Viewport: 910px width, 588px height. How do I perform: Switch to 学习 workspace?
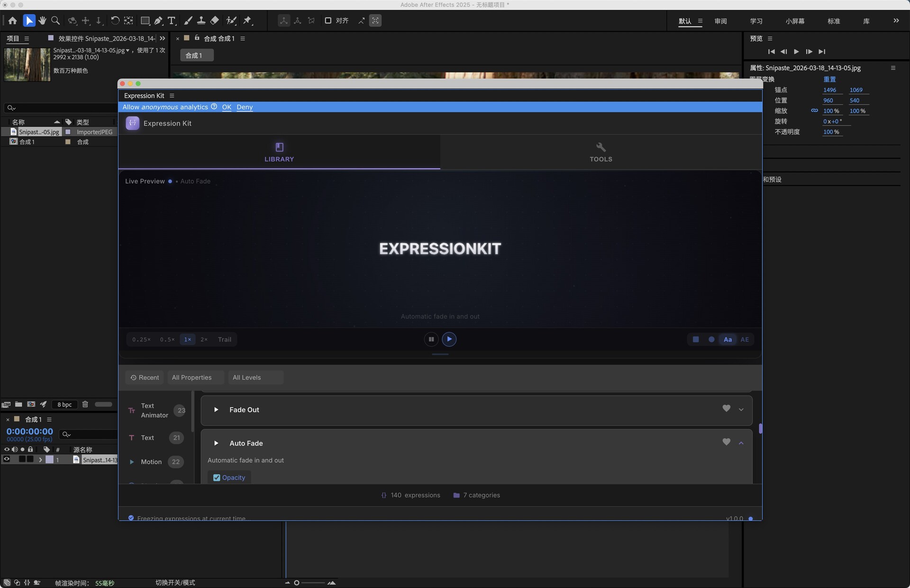756,21
